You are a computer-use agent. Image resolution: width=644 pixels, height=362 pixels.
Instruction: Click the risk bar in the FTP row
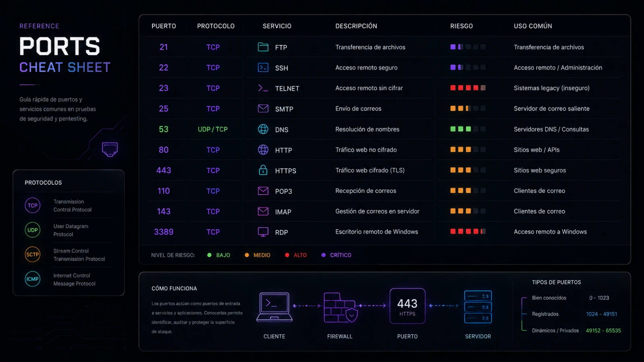[x=468, y=47]
